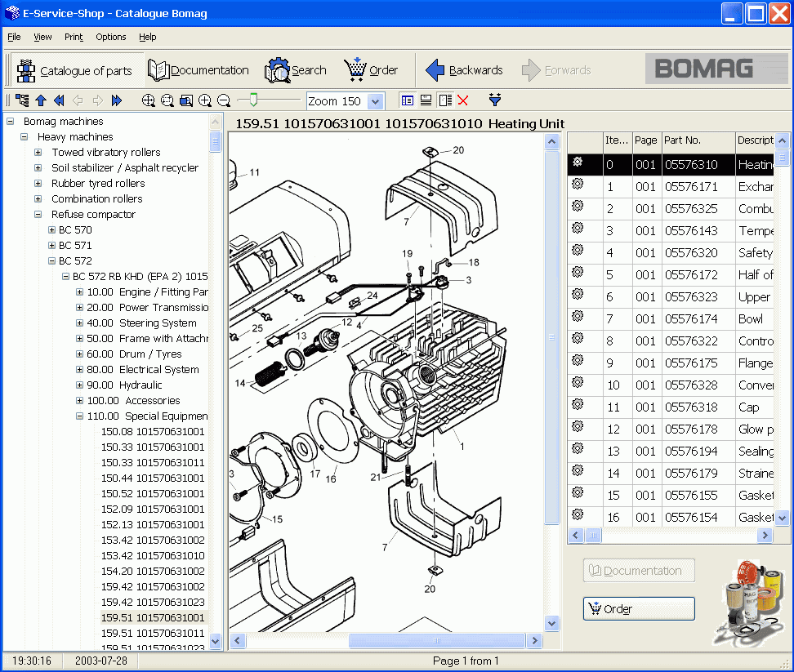Select the Soil stabilizer / Asphalt recycler item
Screen dimensions: 794x672
[x=125, y=168]
